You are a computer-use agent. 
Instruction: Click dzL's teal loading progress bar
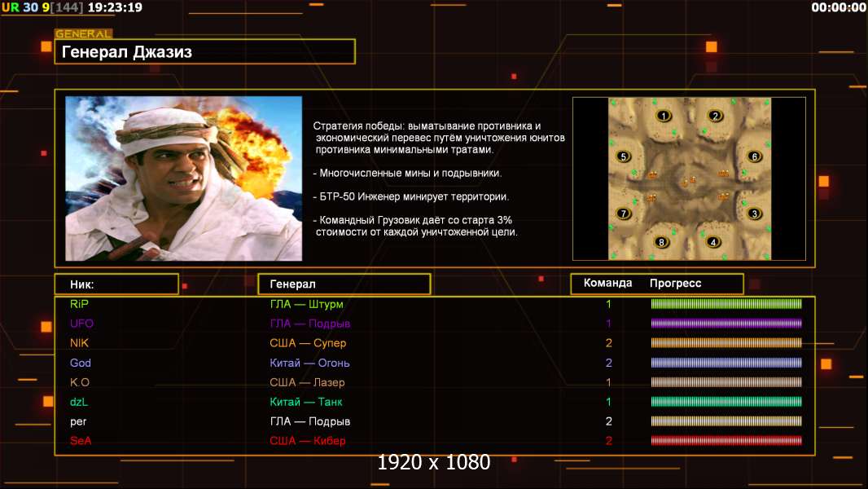coord(726,402)
